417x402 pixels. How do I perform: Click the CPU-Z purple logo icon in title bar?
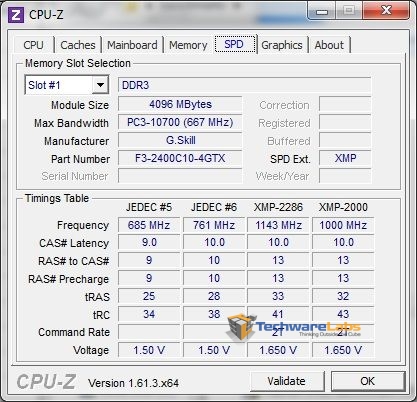point(16,15)
